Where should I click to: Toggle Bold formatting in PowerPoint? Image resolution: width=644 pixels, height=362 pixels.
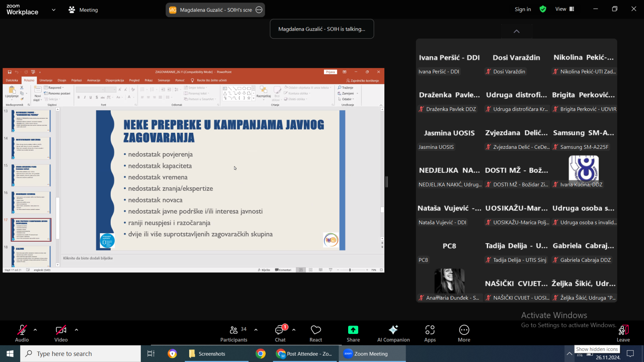pos(78,97)
